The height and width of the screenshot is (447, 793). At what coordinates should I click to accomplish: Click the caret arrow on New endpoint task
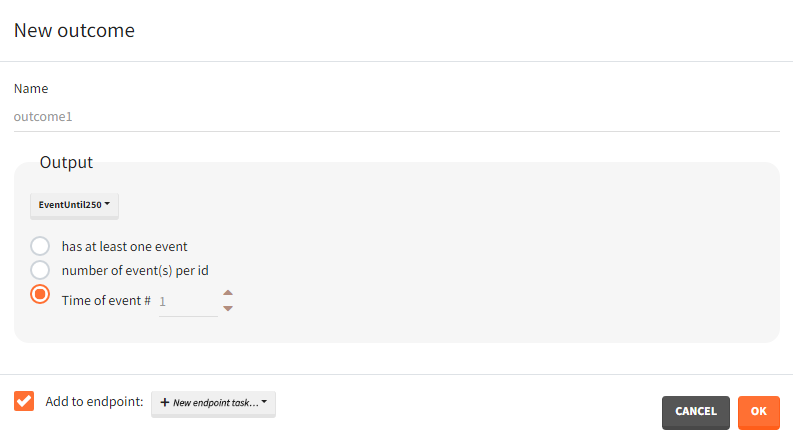[x=264, y=403]
